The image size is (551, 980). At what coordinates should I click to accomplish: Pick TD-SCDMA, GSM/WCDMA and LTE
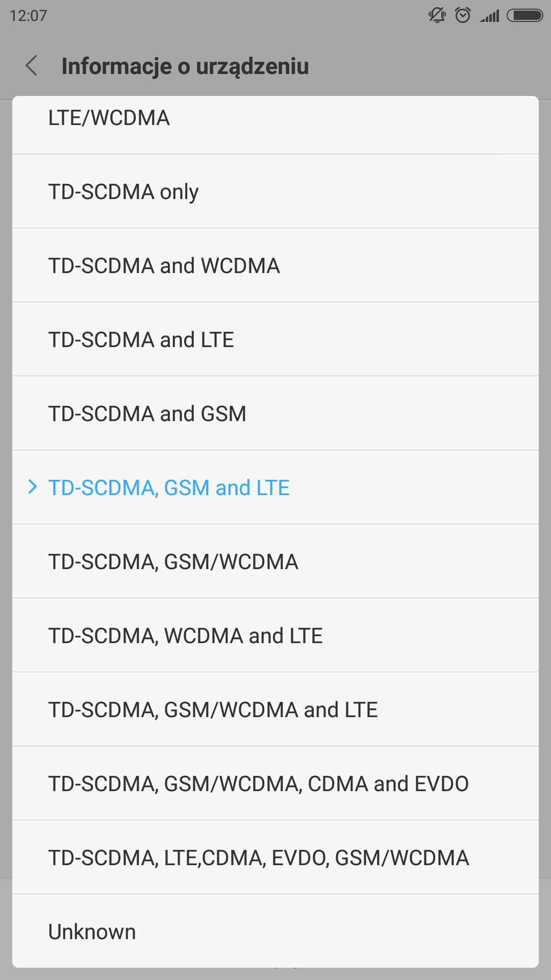pos(213,710)
